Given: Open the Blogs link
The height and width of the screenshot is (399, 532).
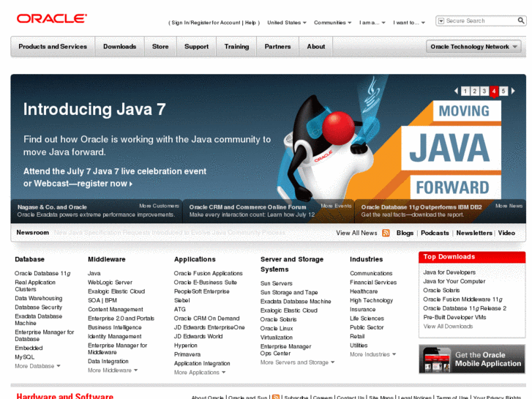Looking at the screenshot, I should pyautogui.click(x=405, y=233).
